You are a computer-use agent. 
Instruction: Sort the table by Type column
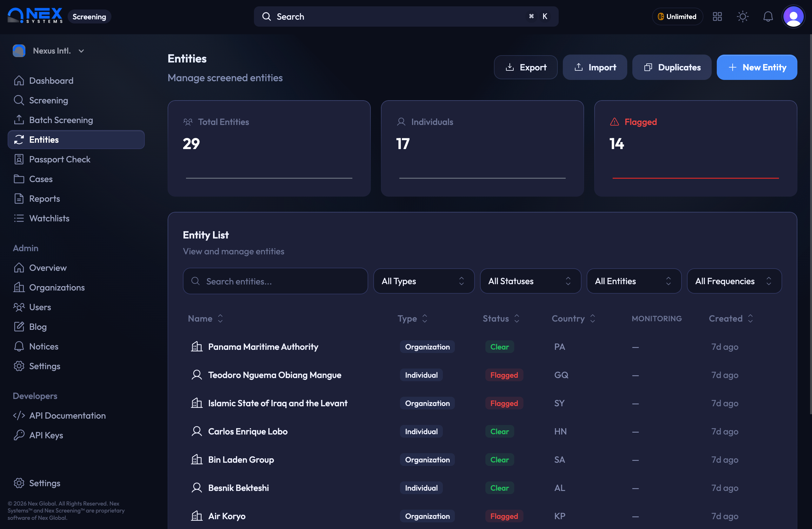coord(412,318)
